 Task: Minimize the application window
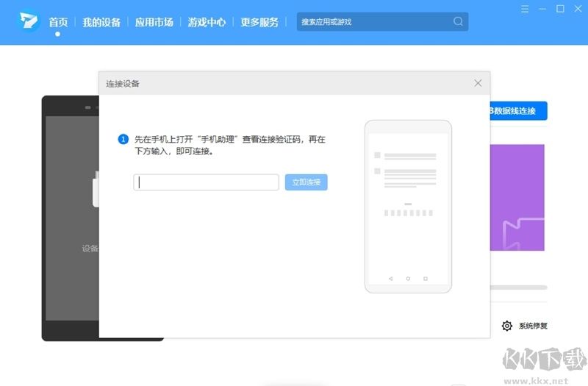[542, 9]
